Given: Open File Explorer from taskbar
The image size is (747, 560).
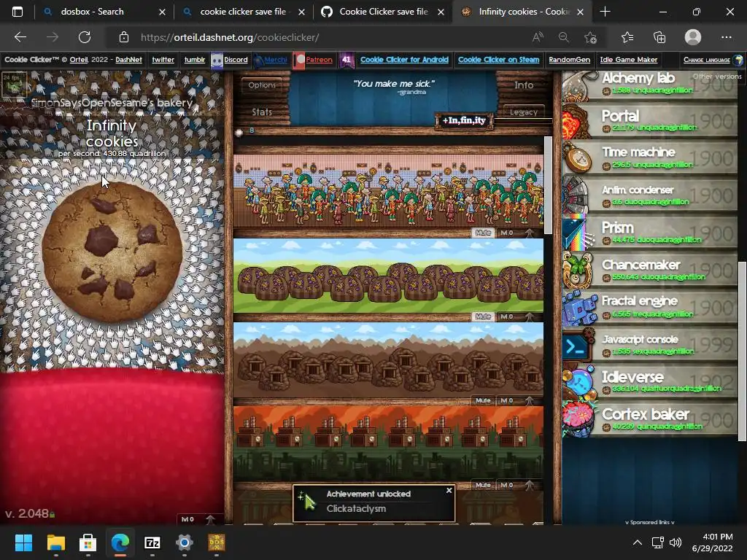Looking at the screenshot, I should click(55, 542).
